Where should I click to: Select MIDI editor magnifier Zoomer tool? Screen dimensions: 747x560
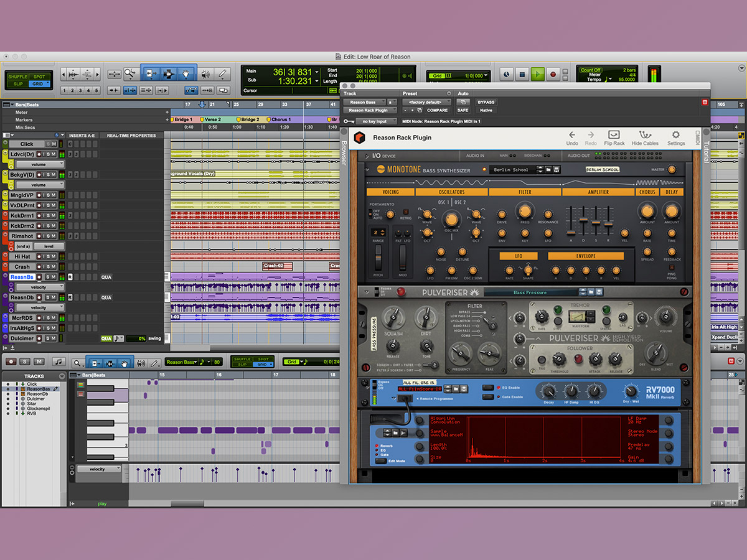coord(77,362)
